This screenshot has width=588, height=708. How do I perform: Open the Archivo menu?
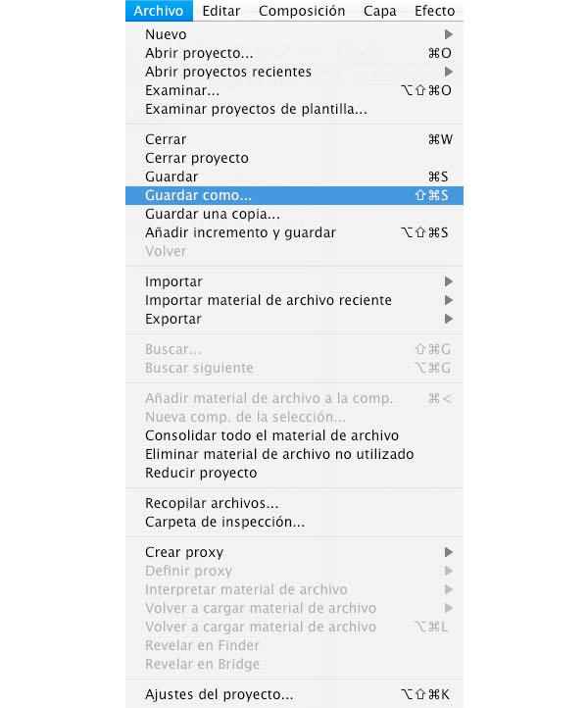click(x=159, y=11)
